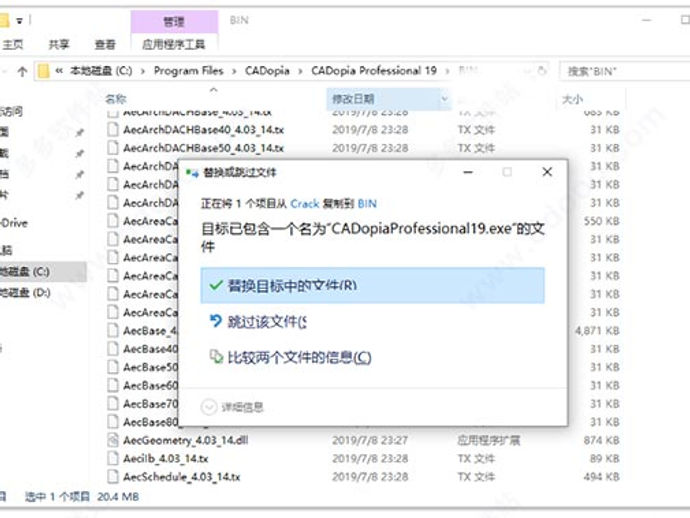Viewport: 690px width, 518px height.
Task: Select the 管理 contextual tab
Action: pos(174,21)
